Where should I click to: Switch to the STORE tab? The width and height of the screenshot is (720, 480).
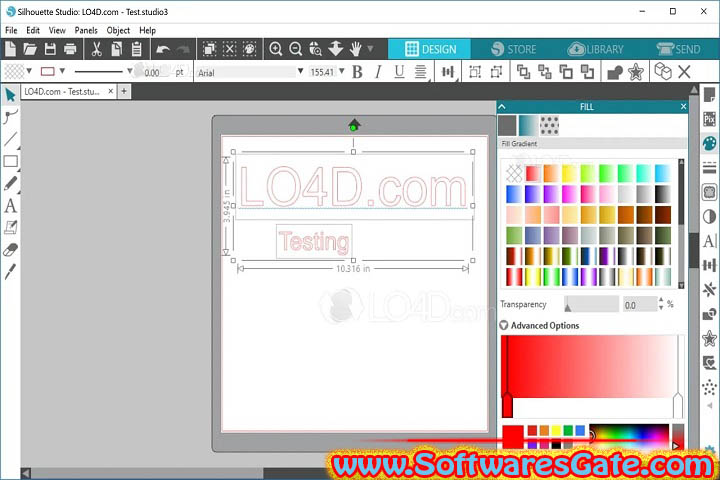(513, 49)
